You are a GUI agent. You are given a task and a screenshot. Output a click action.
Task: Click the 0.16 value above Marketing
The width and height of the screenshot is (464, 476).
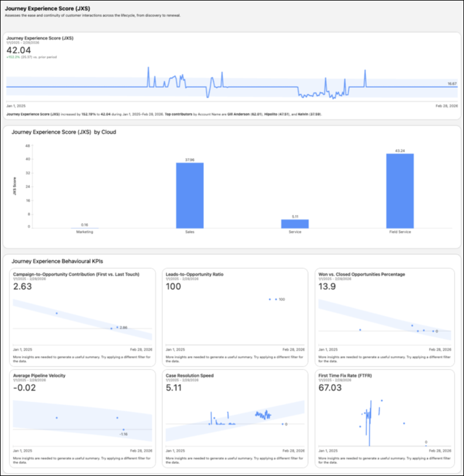tap(84, 225)
